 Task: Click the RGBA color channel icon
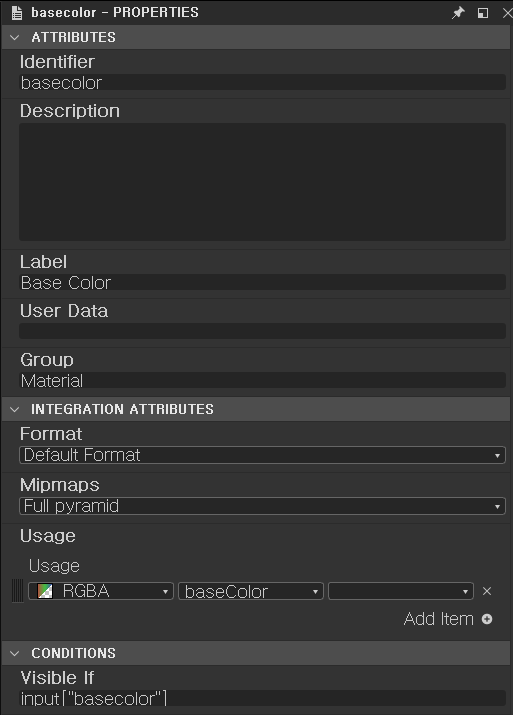[45, 591]
